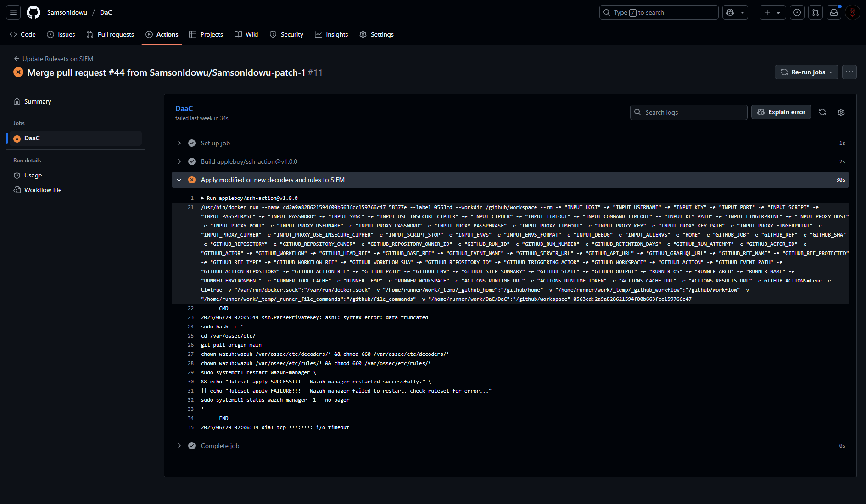This screenshot has width=866, height=504.
Task: Open the repository Settings tab
Action: click(x=376, y=34)
